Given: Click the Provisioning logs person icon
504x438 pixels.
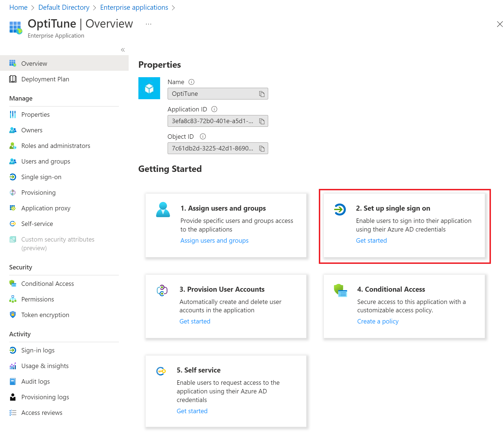Looking at the screenshot, I should 13,397.
